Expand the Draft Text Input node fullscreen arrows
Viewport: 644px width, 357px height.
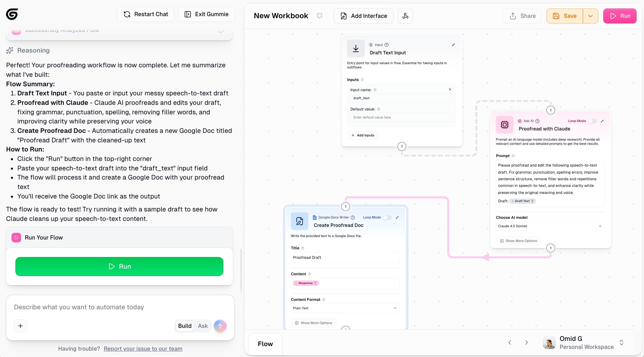[x=453, y=45]
